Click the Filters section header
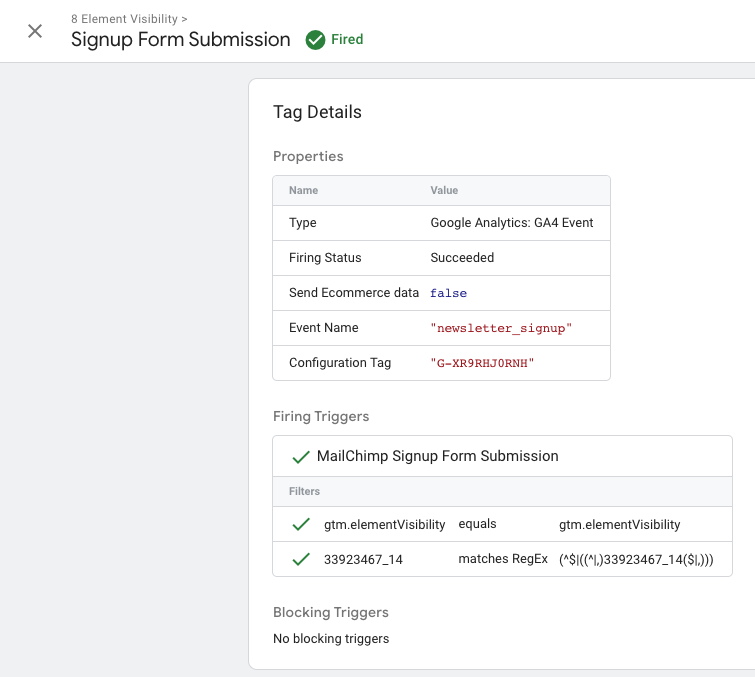The width and height of the screenshot is (755, 677). click(x=304, y=492)
